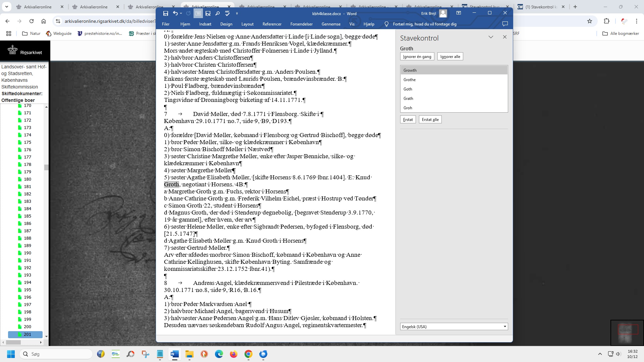Open the Stavekontrol pane options chevron
The image size is (644, 362).
491,37
